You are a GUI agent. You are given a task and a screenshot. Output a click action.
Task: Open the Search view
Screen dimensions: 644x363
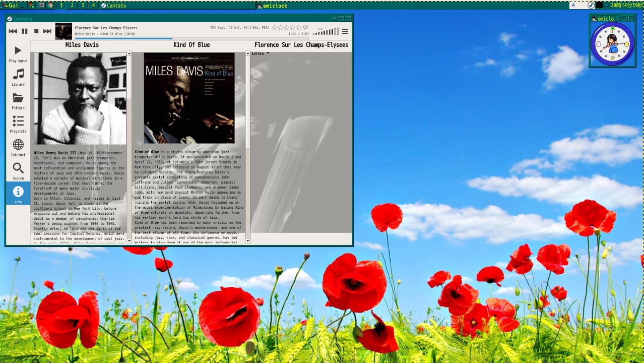[18, 171]
